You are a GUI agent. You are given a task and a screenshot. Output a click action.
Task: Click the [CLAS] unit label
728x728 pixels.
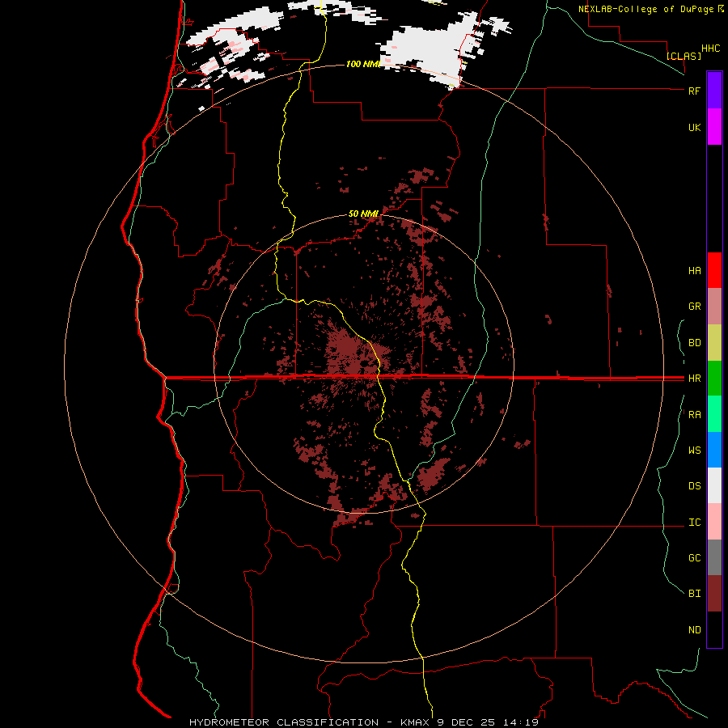[x=684, y=56]
